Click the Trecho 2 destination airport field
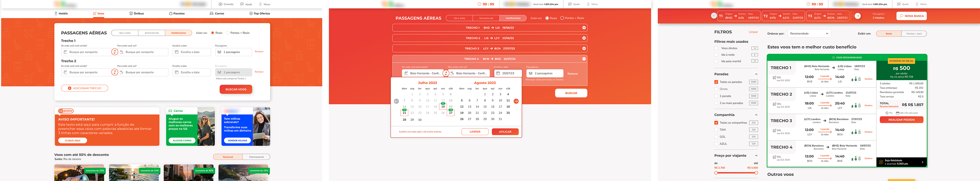Screen dimensions: 980x181 143,72
